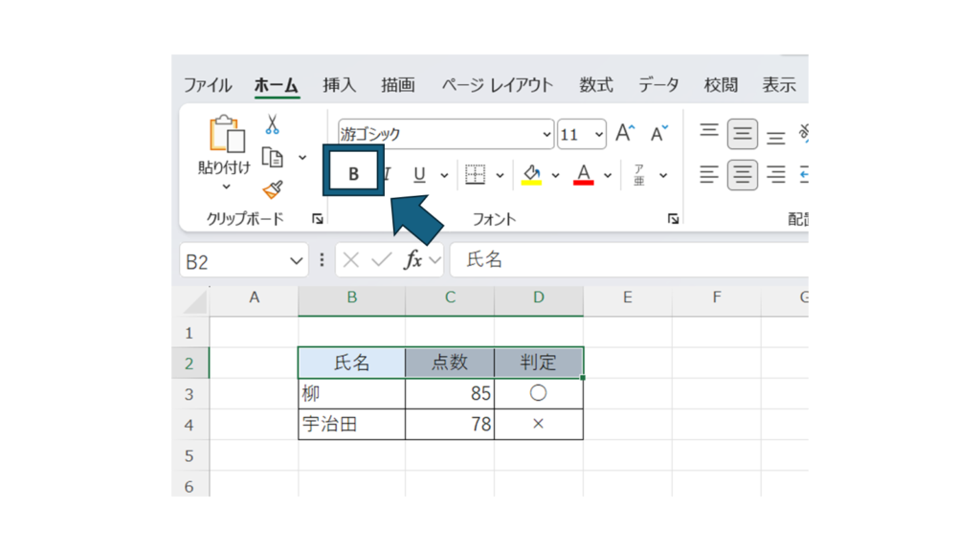This screenshot has height=551, width=980.
Task: Click the insert function fx icon
Action: (x=413, y=260)
